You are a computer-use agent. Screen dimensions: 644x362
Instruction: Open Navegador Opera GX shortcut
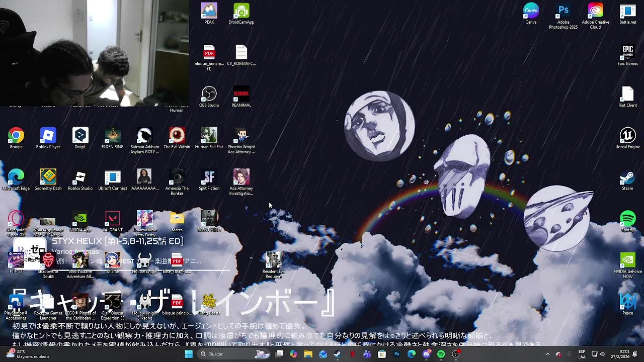point(16,224)
